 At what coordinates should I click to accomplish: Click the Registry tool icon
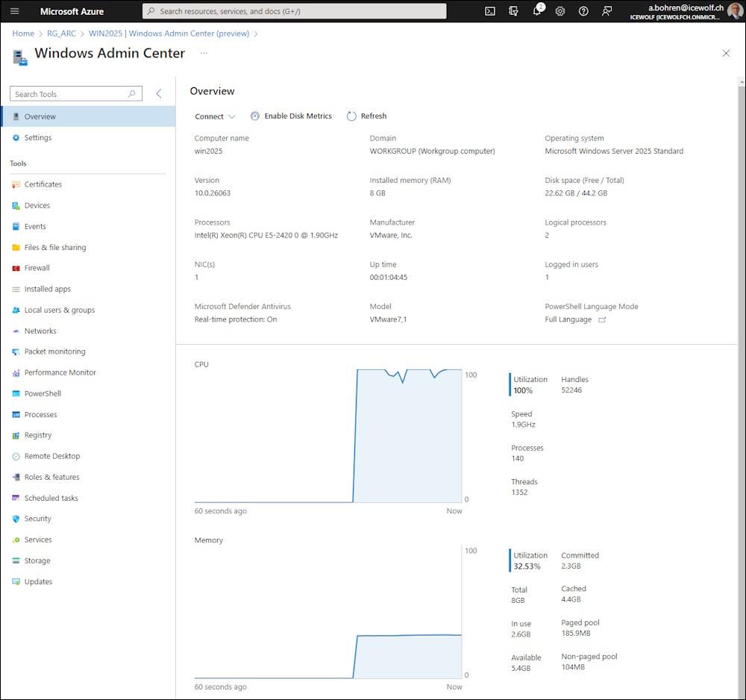pos(16,435)
